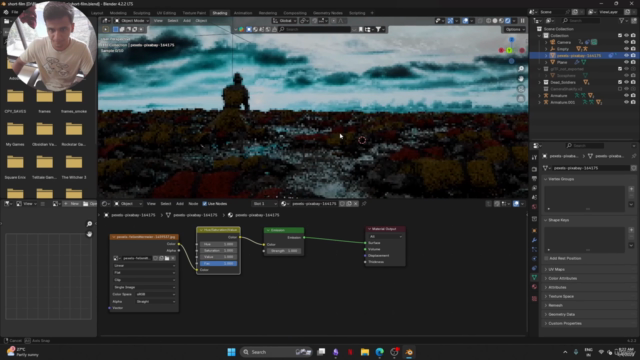Select solid viewport shading sphere icon
The image size is (640, 360).
coord(495,20)
